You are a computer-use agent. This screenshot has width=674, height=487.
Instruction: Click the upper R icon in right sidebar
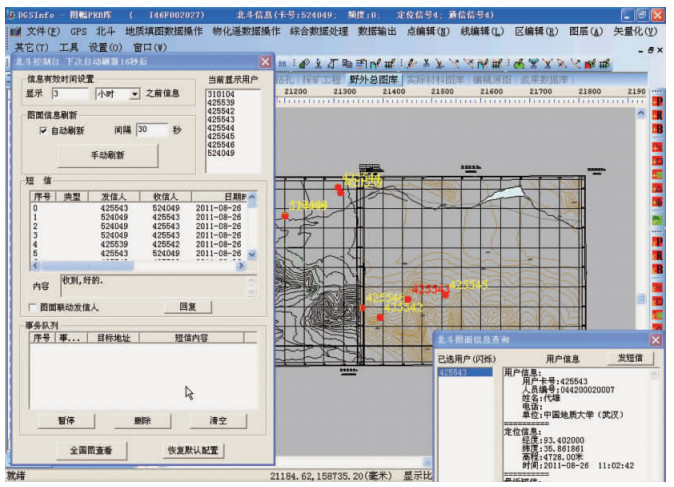click(658, 115)
